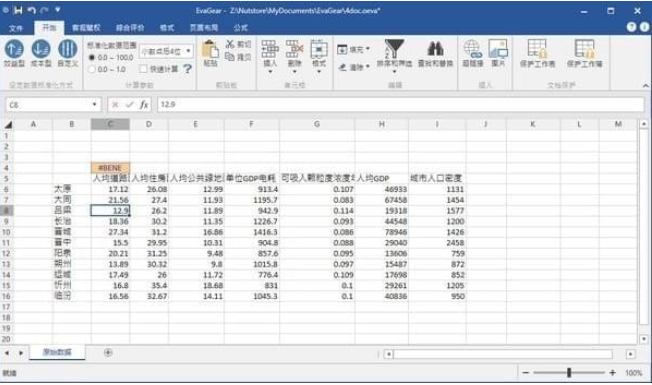Open Find and Replace binoculars icon
This screenshot has width=652, height=385.
pyautogui.click(x=435, y=49)
